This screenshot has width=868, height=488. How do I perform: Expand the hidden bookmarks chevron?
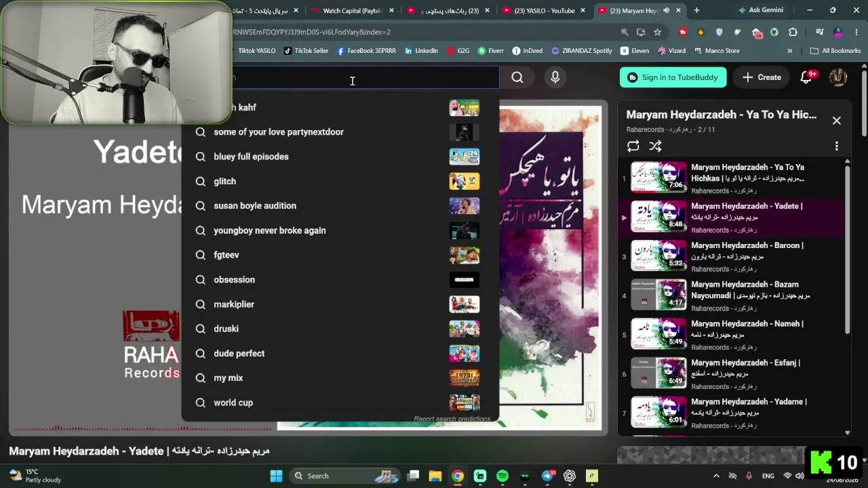point(789,51)
